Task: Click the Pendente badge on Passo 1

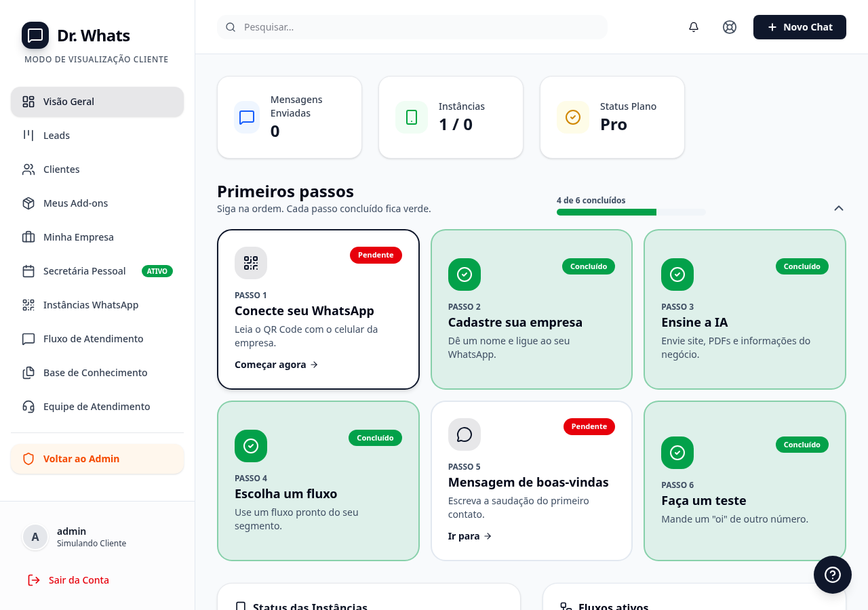Action: pyautogui.click(x=376, y=255)
